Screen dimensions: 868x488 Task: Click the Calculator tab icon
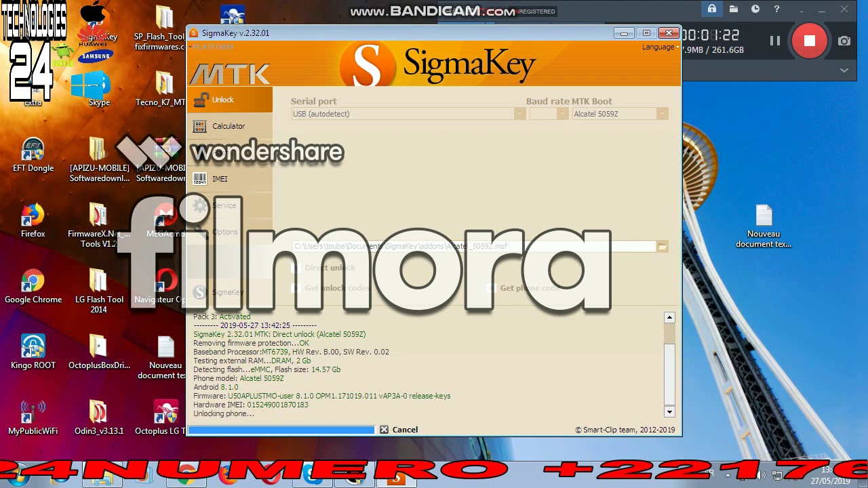199,126
